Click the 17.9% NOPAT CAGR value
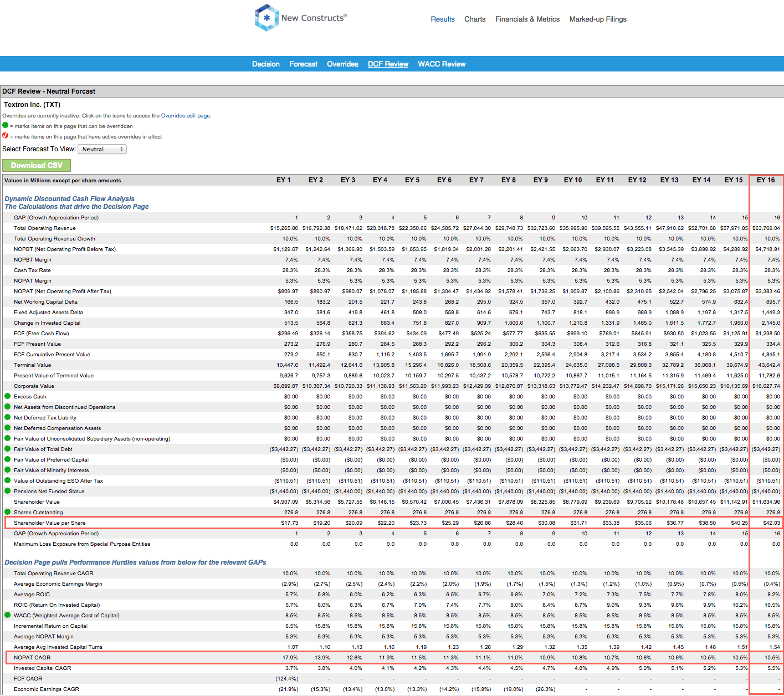The height and width of the screenshot is (696, 784). tap(290, 657)
